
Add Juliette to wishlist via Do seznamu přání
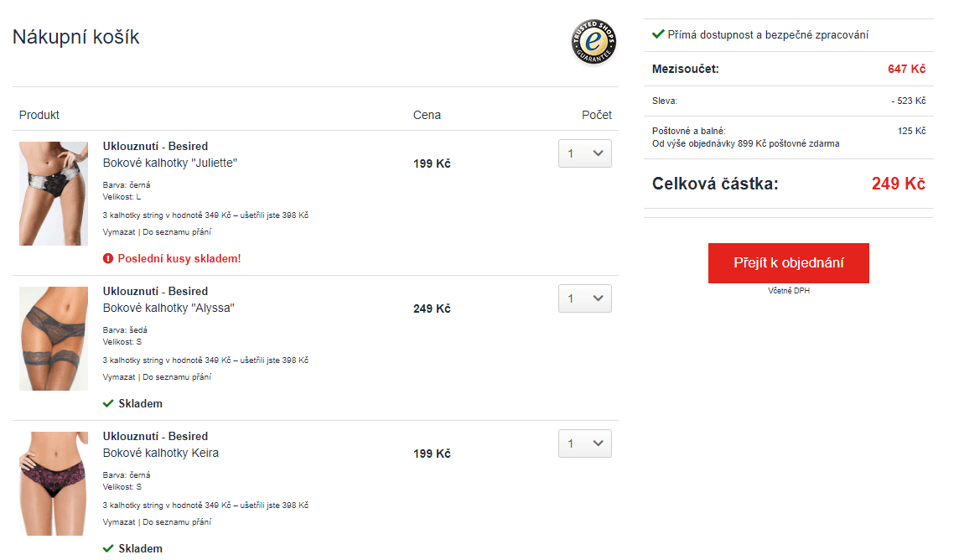point(177,232)
